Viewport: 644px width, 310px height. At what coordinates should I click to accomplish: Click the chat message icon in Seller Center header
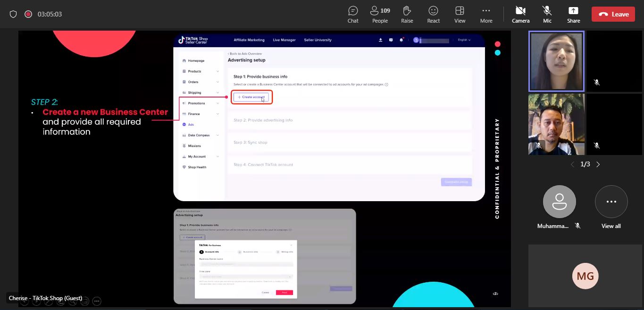click(x=391, y=40)
